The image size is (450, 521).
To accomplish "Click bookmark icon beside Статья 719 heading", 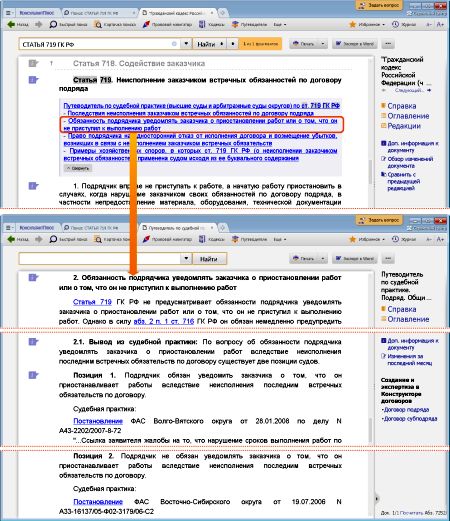I will click(33, 80).
